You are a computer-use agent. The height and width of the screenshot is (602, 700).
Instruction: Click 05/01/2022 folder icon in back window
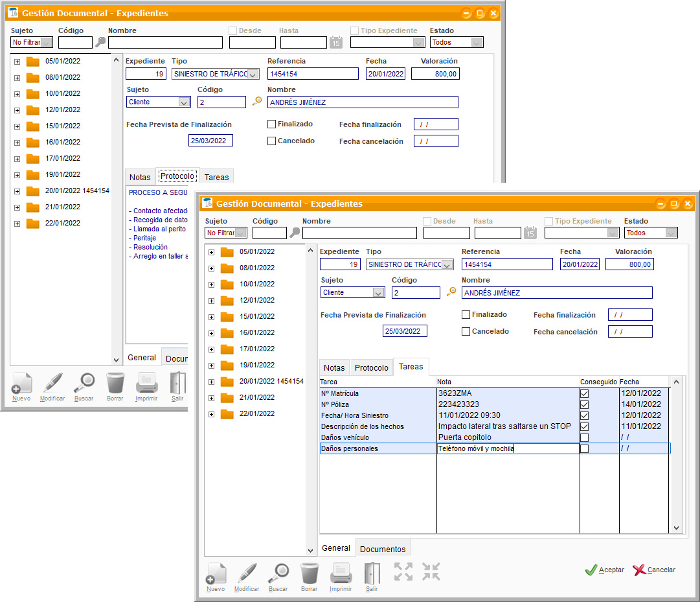[32, 61]
